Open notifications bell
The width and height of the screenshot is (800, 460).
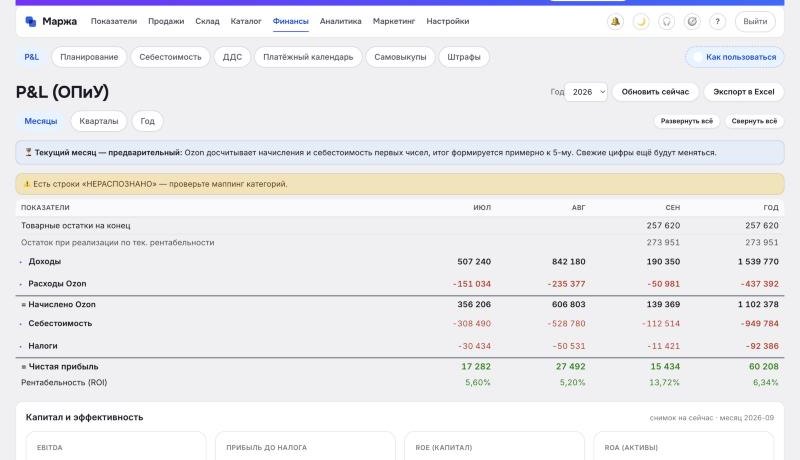(x=615, y=21)
